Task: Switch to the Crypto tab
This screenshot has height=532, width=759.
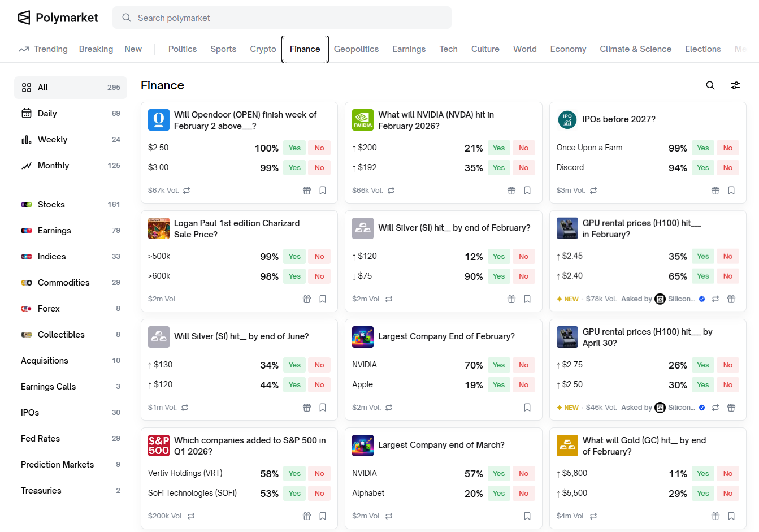Action: point(262,49)
